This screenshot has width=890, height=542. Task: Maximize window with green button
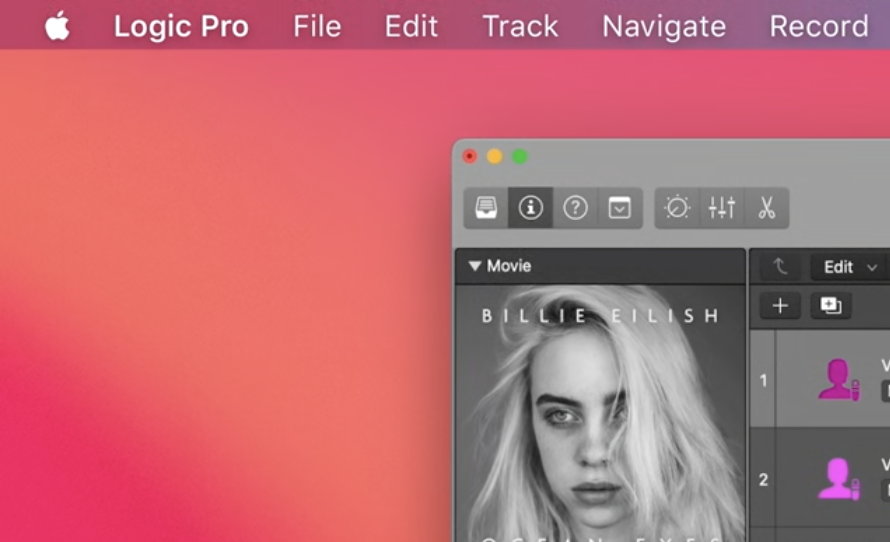[x=520, y=156]
